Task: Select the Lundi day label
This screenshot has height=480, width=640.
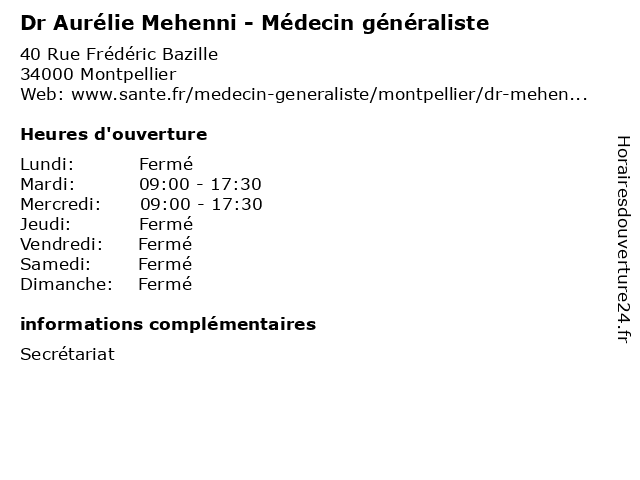Action: click(x=47, y=164)
